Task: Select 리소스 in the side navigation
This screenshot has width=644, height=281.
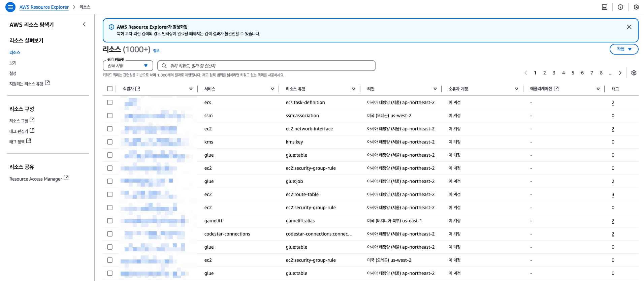Action: pyautogui.click(x=15, y=53)
